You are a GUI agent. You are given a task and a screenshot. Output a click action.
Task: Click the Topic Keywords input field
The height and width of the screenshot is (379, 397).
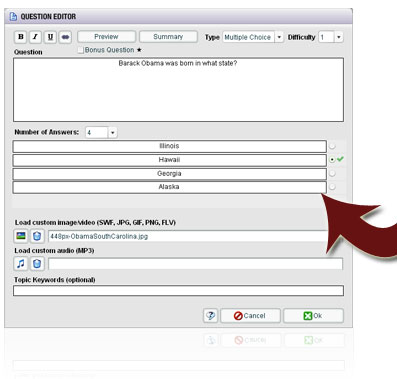178,291
